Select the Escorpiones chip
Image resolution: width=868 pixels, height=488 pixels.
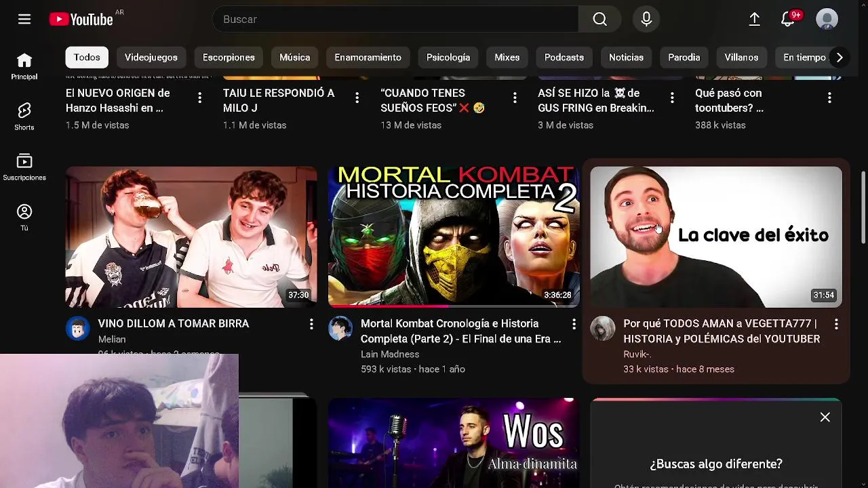click(x=229, y=58)
